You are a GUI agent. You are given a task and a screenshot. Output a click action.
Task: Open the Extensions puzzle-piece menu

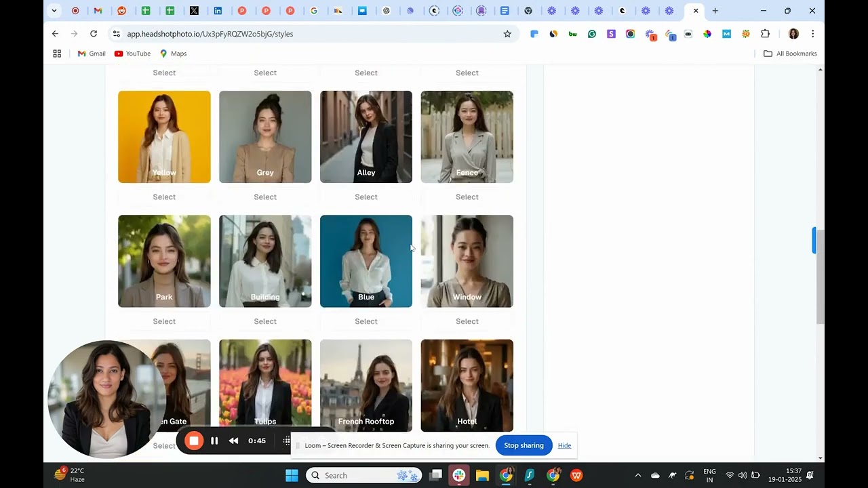766,34
